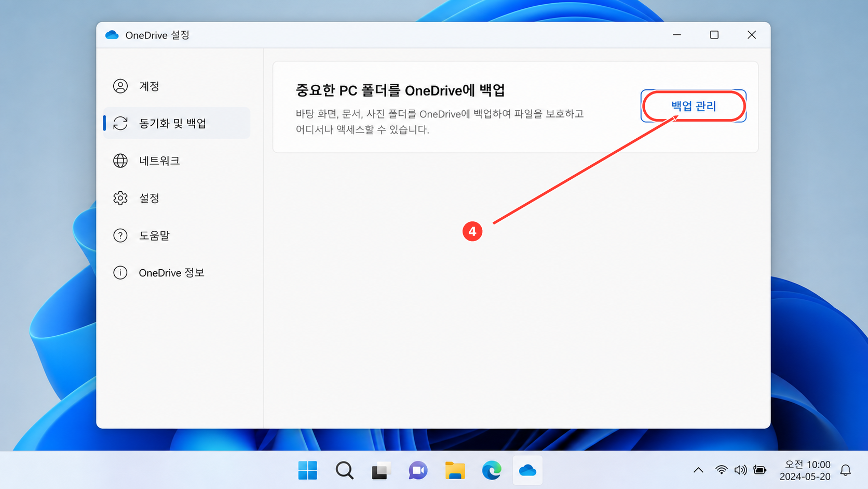Click the OneDrive icon on the taskbar
The width and height of the screenshot is (868, 489).
click(x=527, y=471)
